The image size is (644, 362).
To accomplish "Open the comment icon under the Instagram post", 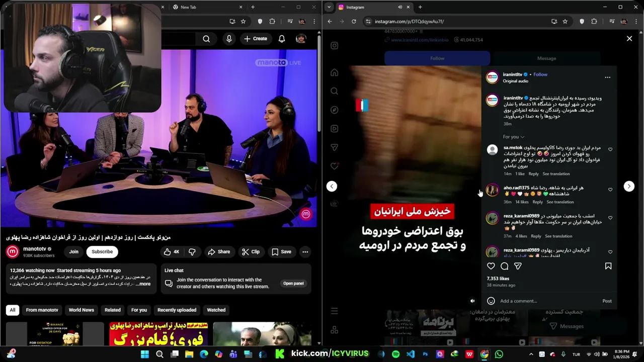I will (x=504, y=266).
